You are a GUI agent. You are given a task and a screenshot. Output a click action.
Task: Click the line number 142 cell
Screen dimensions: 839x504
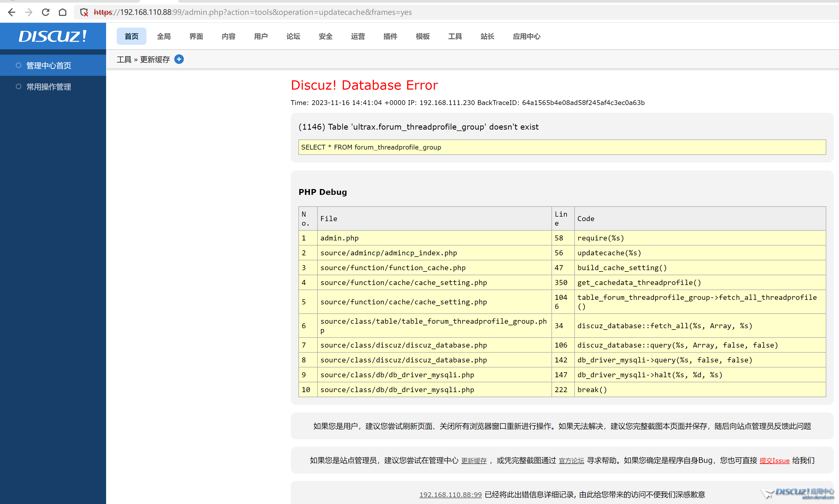[563, 360]
